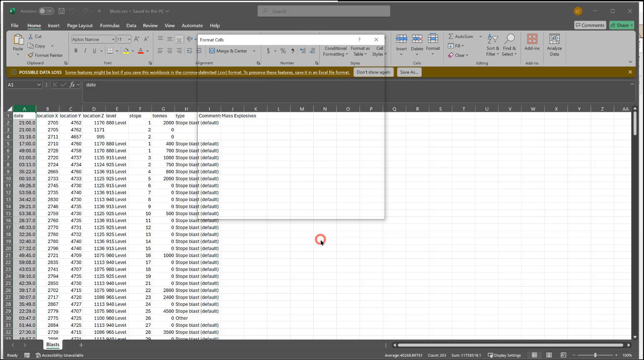Expand the AutoSum dropdown arrow

click(480, 37)
